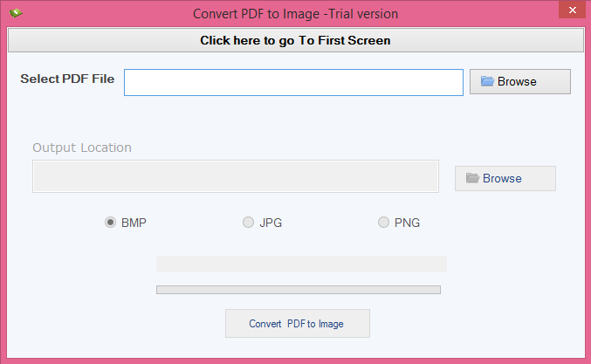
Task: Click folder icon on Select PDF Browse button
Action: [487, 81]
